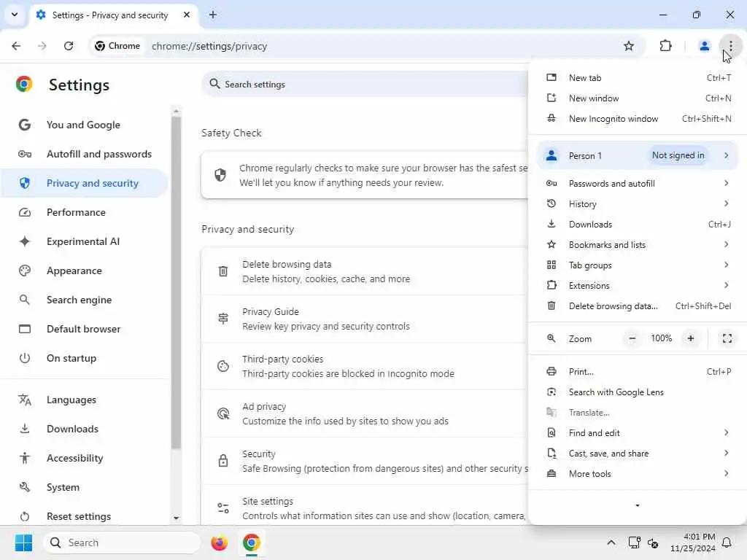747x560 pixels.
Task: Open the Windows Start menu
Action: point(23,542)
